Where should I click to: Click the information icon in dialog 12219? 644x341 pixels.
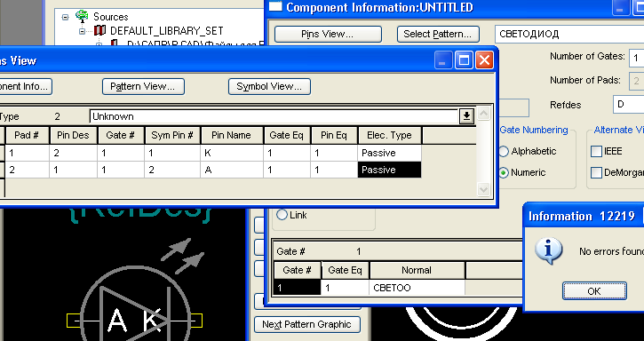click(548, 250)
